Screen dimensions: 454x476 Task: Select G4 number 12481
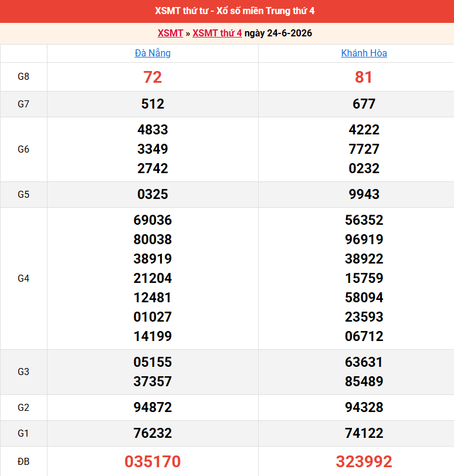(x=153, y=298)
